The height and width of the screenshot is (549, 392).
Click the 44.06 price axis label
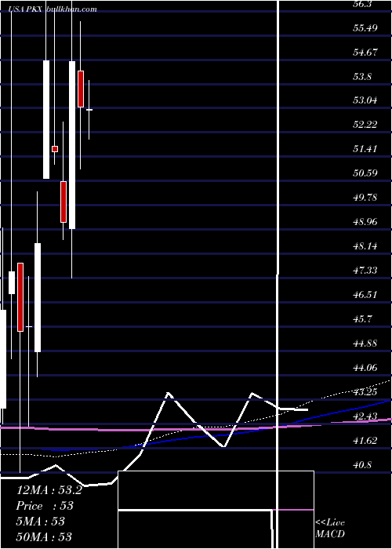(365, 367)
